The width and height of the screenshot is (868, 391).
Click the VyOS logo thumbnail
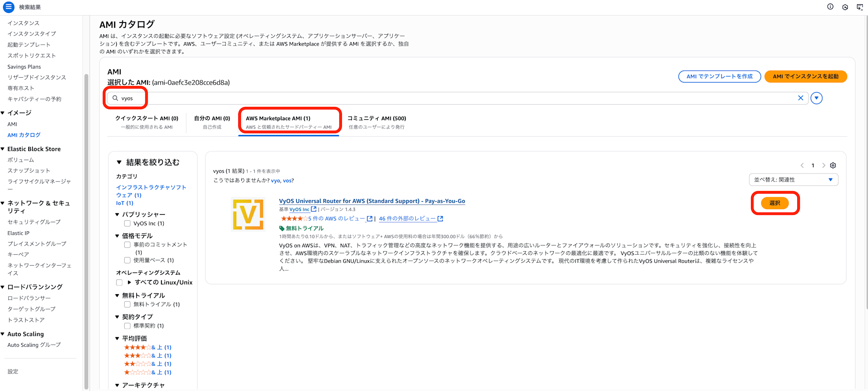(x=248, y=214)
